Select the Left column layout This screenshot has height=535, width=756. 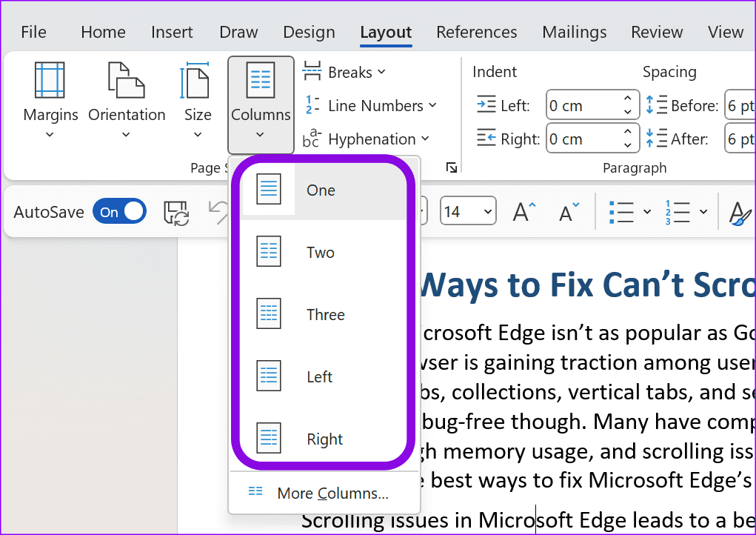coord(324,376)
